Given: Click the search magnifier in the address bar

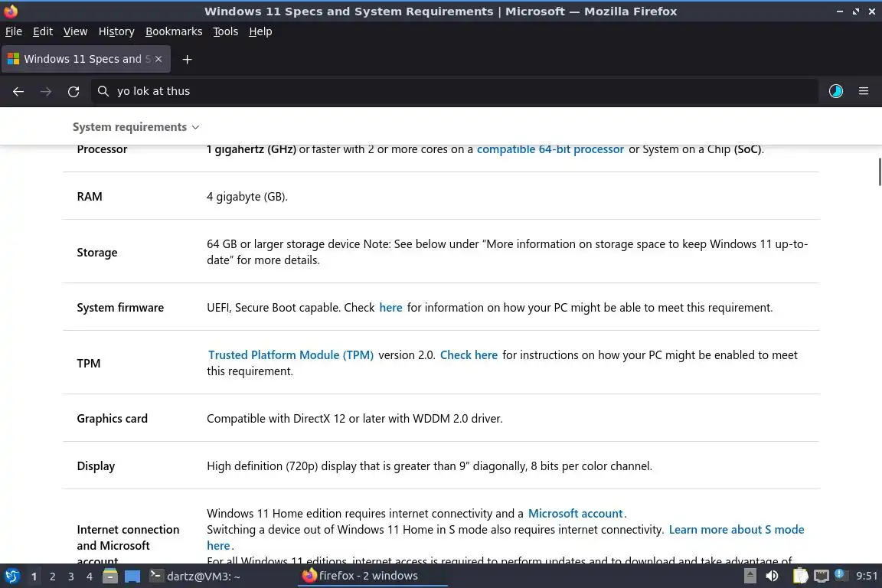Looking at the screenshot, I should click(103, 90).
